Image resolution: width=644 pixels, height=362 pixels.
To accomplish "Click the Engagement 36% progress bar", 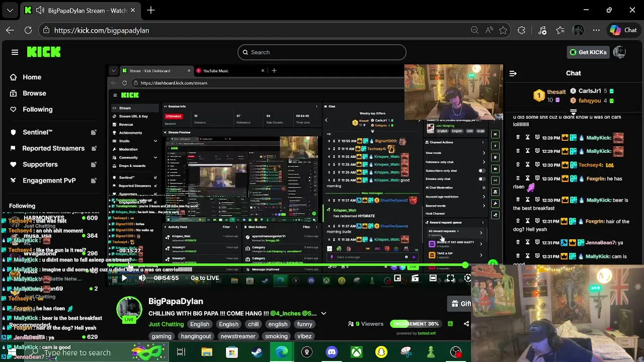I will [x=416, y=324].
